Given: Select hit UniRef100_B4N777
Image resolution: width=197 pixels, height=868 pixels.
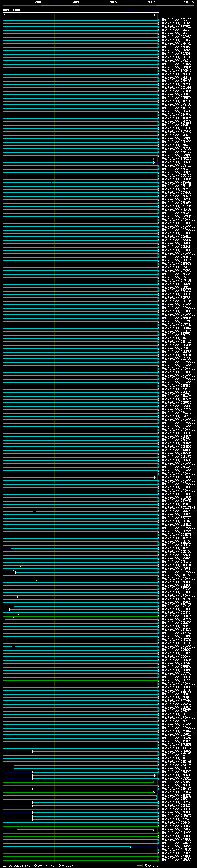Looking at the screenshot, I should 177,338.
